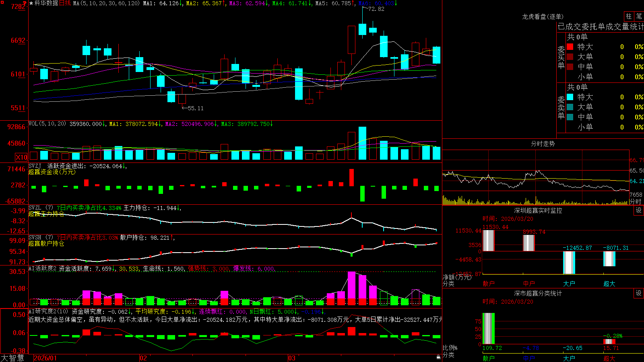
Task: Click the 时间: 2026/03/20 text in 实时监控
Action: 508,219
